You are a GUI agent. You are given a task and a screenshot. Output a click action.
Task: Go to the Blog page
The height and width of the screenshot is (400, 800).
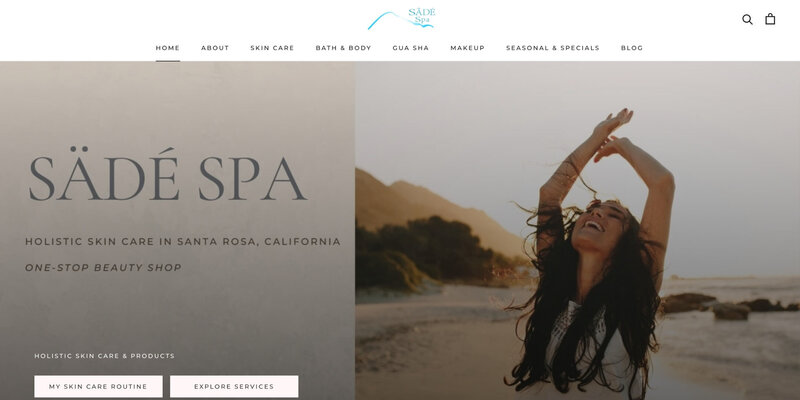pyautogui.click(x=632, y=48)
